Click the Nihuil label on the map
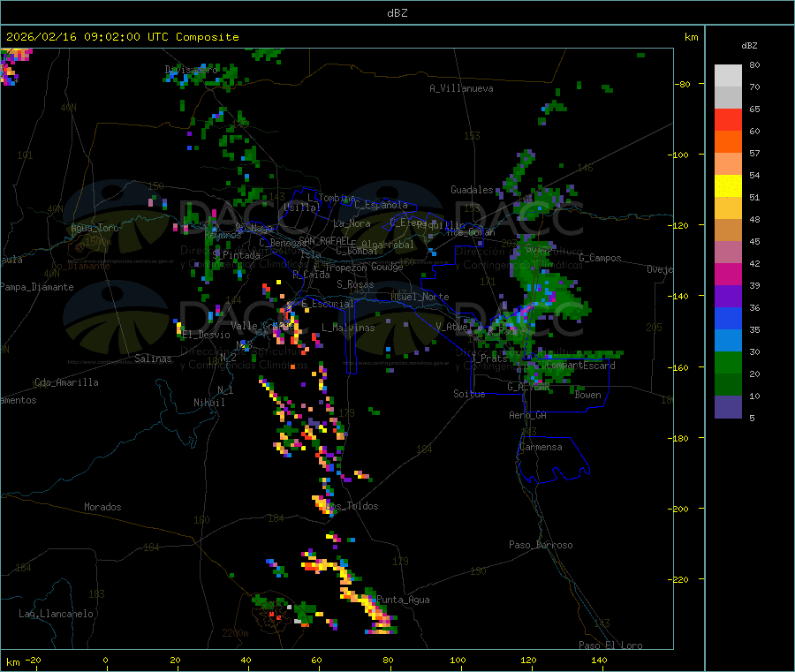The height and width of the screenshot is (672, 795). click(x=209, y=403)
